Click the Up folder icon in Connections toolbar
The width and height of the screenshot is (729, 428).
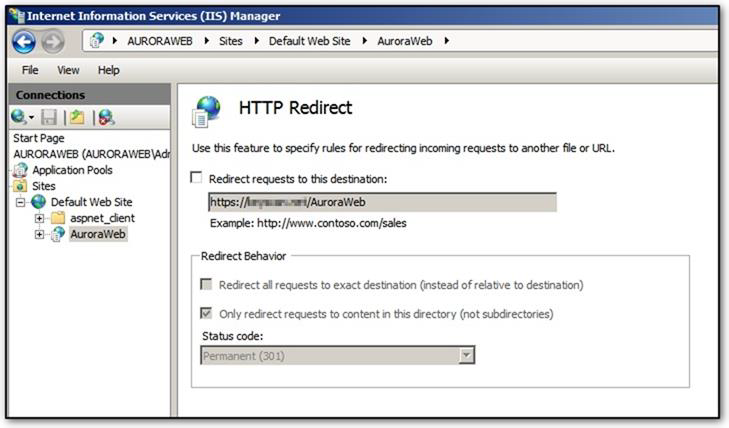pos(76,117)
